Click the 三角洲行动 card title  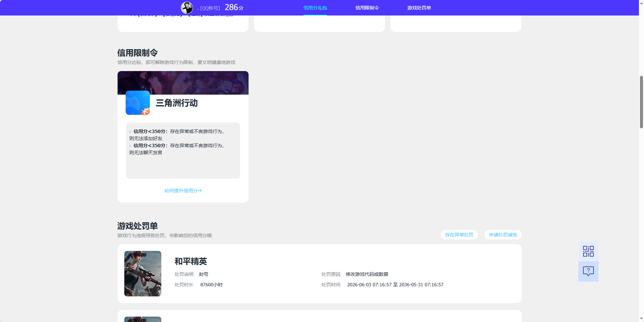(176, 103)
